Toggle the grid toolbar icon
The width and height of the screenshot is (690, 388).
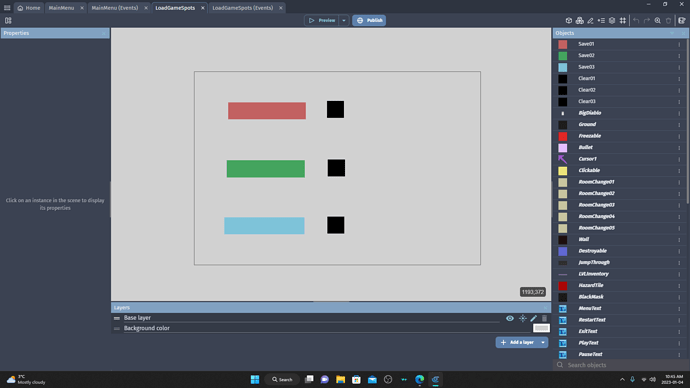[x=623, y=21]
